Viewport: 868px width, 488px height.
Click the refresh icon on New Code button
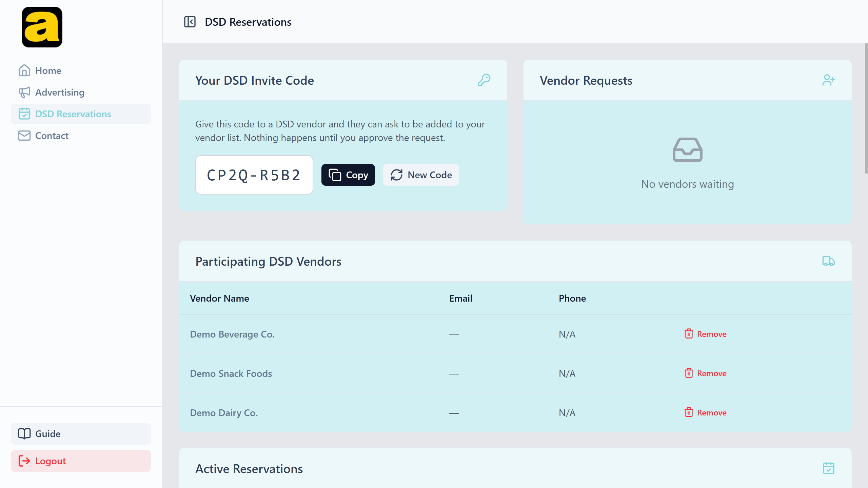397,175
